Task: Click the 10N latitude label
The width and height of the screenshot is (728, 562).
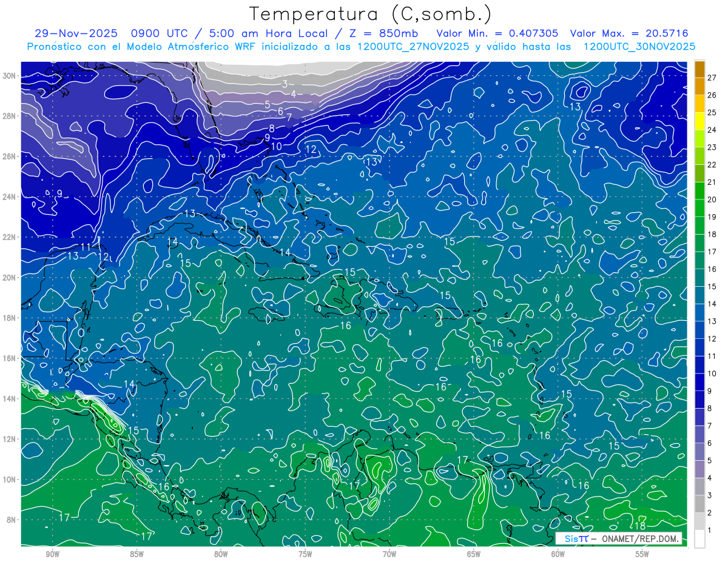Action: 10,480
